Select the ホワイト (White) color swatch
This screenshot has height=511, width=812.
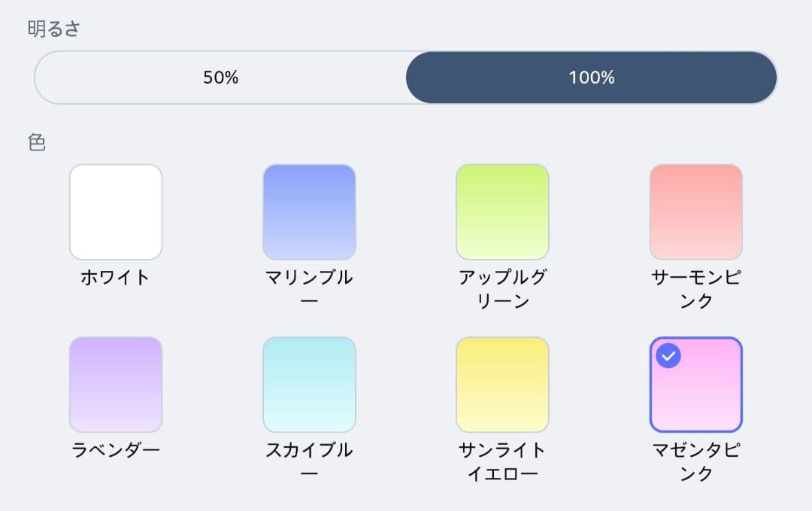[x=116, y=211]
